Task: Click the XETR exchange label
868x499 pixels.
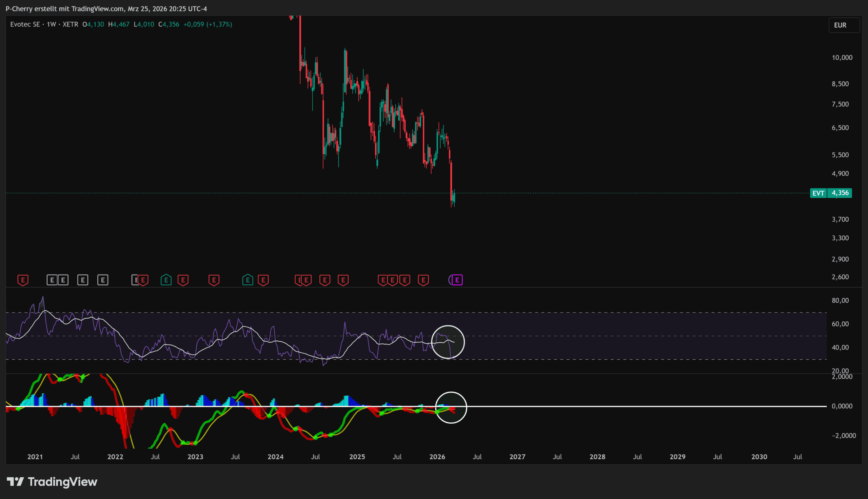Action: click(70, 24)
